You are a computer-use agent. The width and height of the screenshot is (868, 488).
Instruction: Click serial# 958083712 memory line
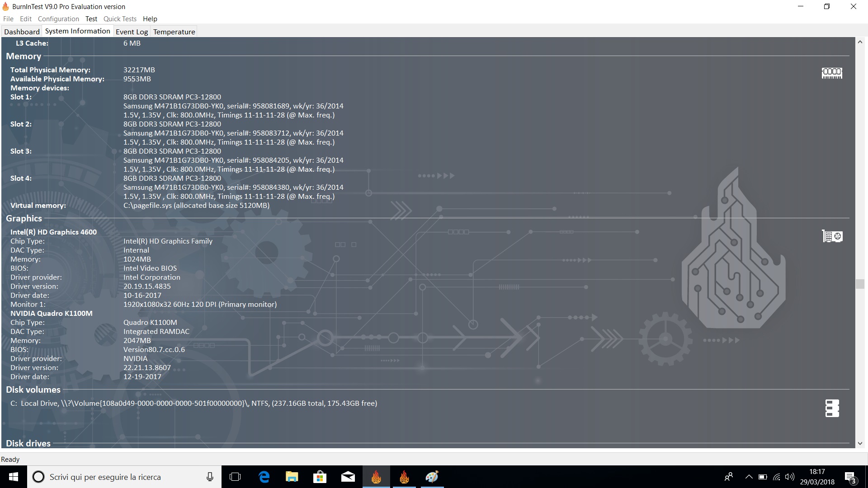(233, 133)
